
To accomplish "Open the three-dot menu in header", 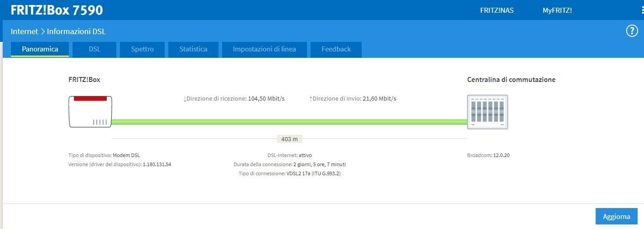I will coord(642,10).
